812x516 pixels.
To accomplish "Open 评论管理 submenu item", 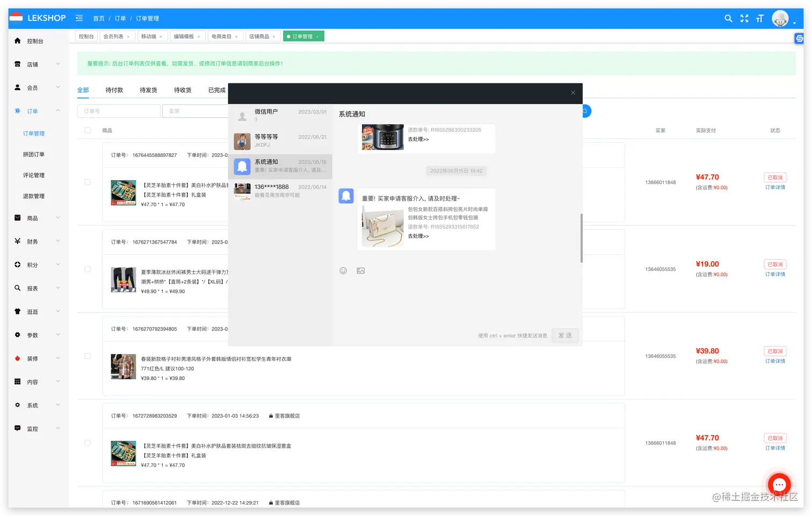I will 34,175.
